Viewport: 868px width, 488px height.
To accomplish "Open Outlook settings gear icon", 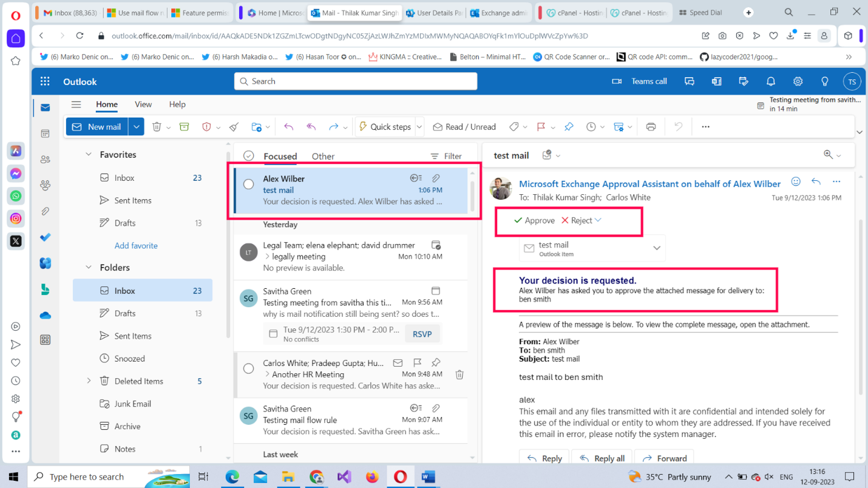I will [x=798, y=81].
